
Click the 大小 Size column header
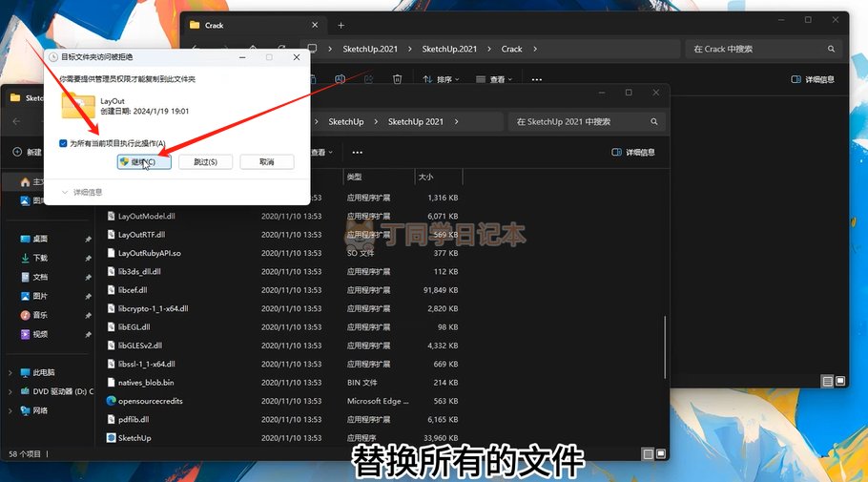pyautogui.click(x=425, y=178)
